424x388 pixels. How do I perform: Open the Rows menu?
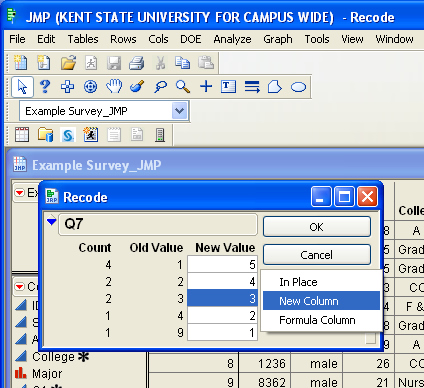click(x=123, y=39)
